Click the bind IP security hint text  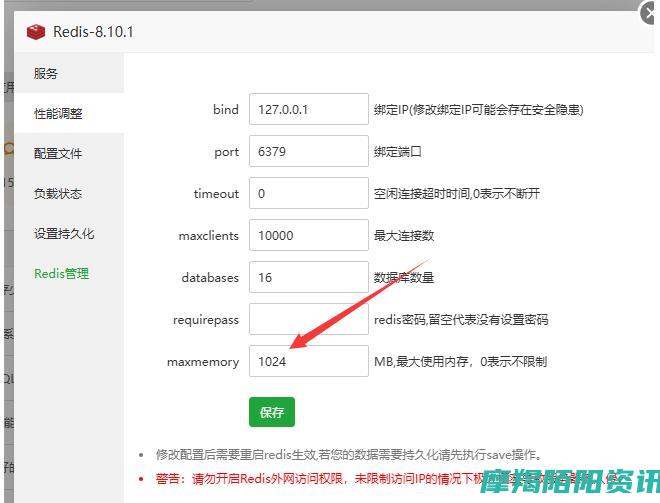[x=479, y=110]
